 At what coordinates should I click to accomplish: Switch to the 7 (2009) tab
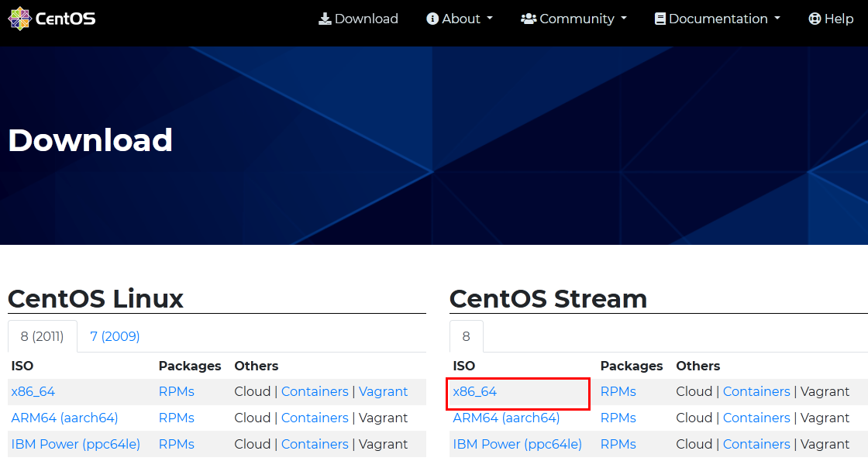(x=115, y=336)
